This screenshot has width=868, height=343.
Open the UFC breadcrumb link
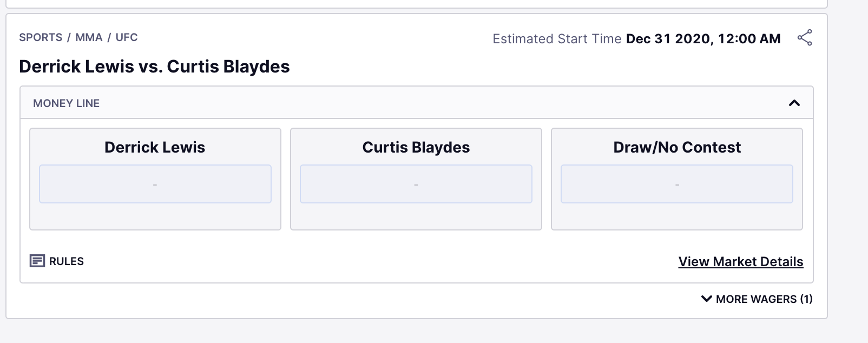pyautogui.click(x=127, y=37)
